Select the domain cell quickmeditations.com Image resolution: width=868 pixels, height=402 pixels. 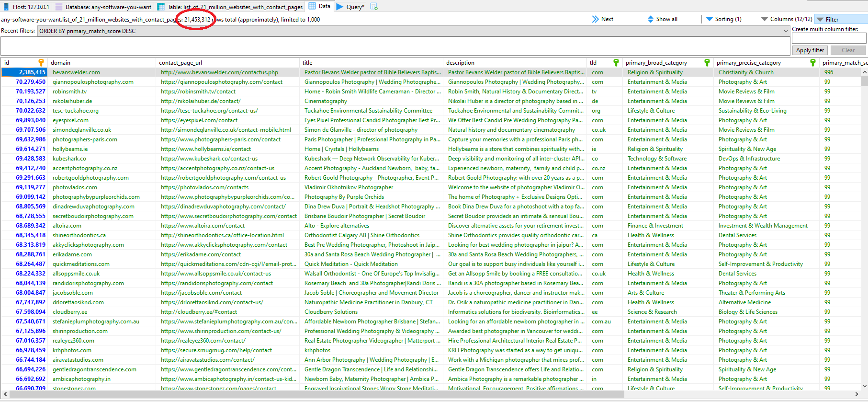coord(101,264)
